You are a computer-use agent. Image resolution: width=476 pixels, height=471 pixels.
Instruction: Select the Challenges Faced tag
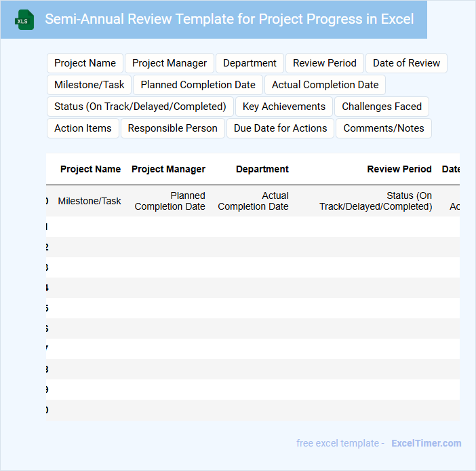[382, 107]
